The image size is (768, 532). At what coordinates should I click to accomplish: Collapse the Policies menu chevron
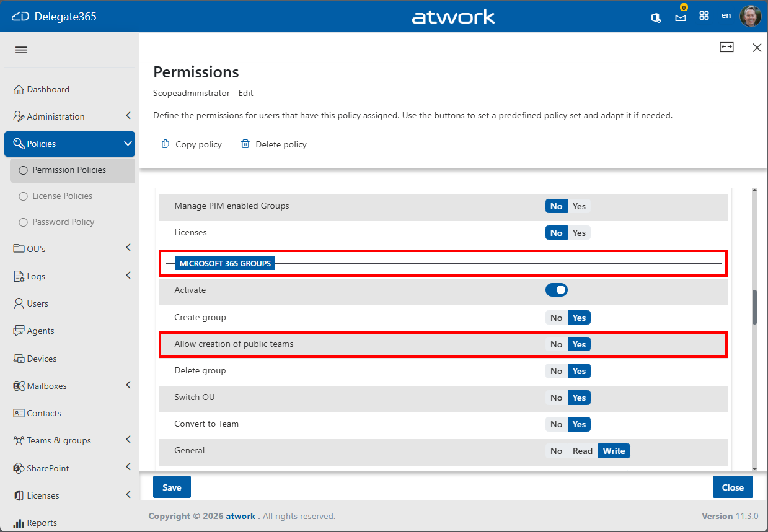[128, 144]
